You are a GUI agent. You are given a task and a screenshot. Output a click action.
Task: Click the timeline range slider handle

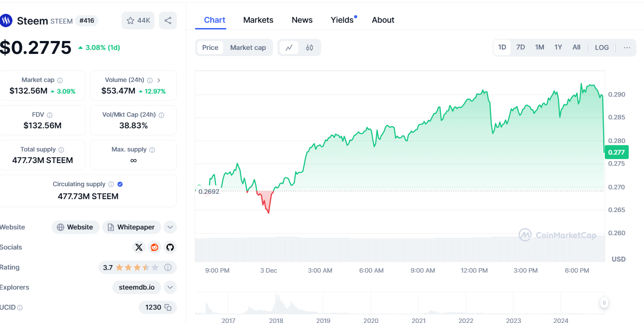[x=604, y=303]
